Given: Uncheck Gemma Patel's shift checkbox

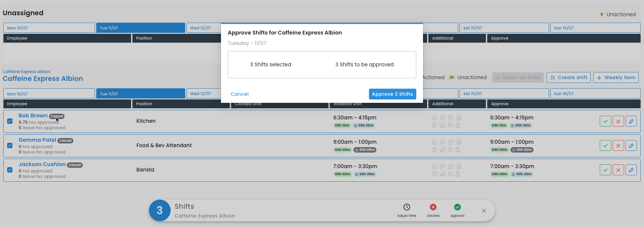Looking at the screenshot, I should (x=10, y=145).
